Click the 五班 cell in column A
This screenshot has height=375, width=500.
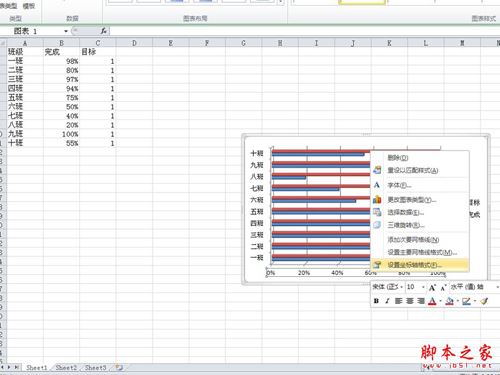(x=25, y=97)
